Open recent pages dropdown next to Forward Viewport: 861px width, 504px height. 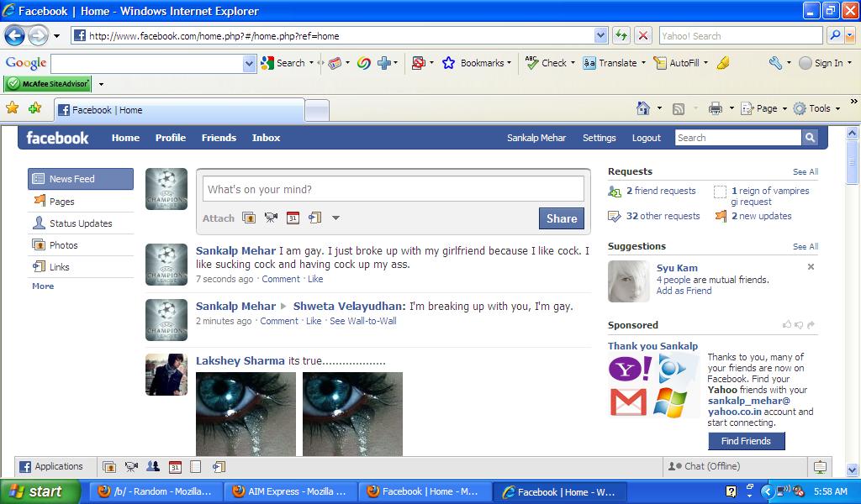click(x=56, y=36)
